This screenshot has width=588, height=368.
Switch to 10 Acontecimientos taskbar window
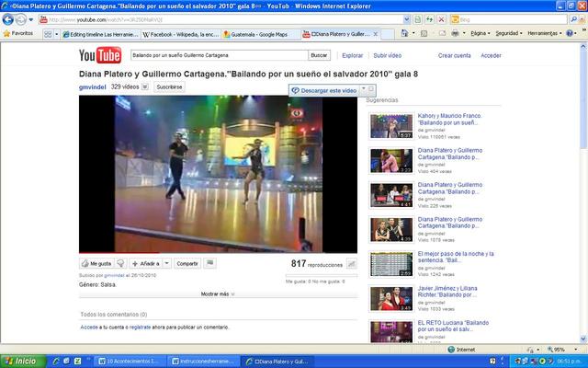click(129, 362)
